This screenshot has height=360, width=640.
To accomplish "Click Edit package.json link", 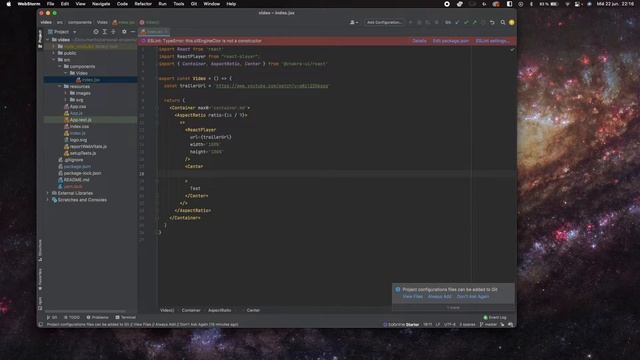I will [451, 41].
